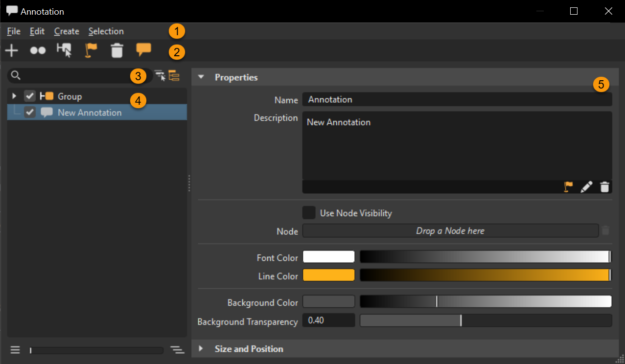Viewport: 625px width, 364px height.
Task: Click the Background Color label
Action: (263, 303)
